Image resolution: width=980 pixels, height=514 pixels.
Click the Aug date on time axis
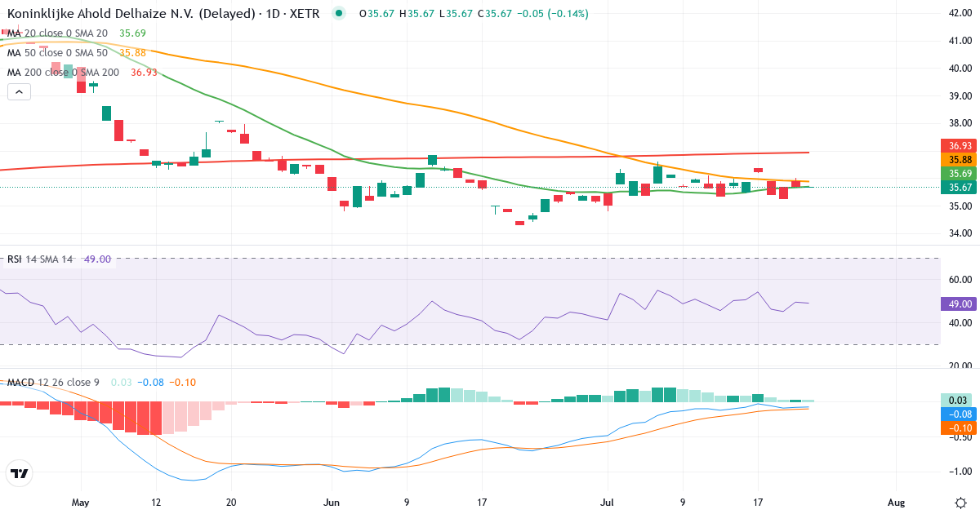[896, 502]
